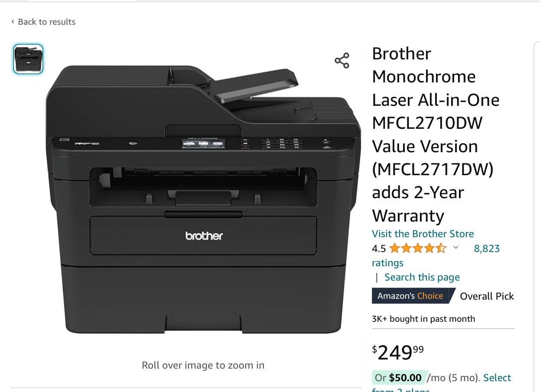The image size is (540, 392).
Task: Click the brother logo on the printer photo
Action: tap(204, 236)
